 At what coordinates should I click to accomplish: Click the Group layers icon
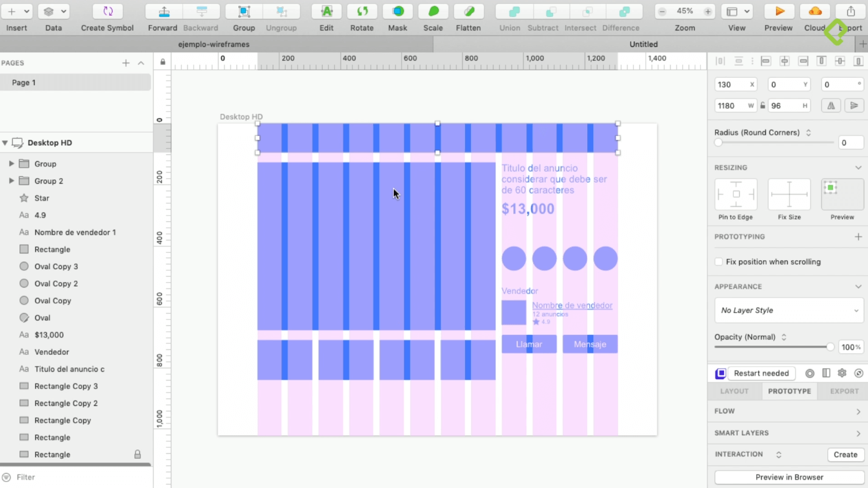tap(244, 12)
